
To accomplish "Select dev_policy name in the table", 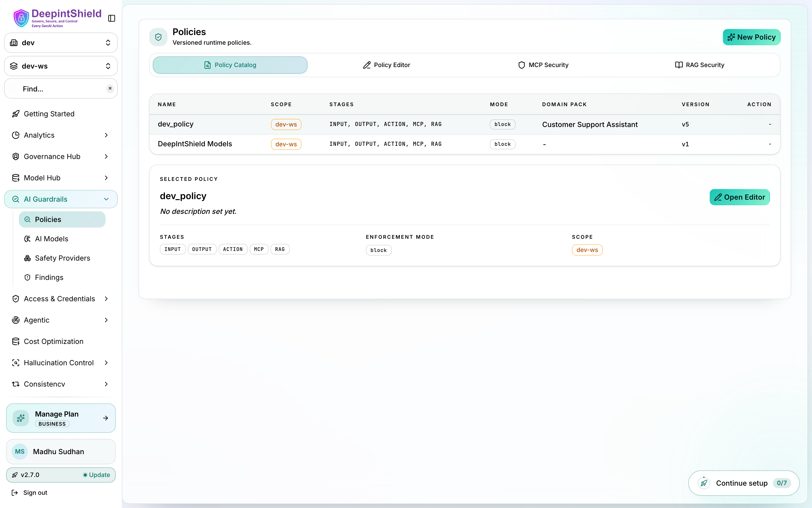I will tap(176, 124).
